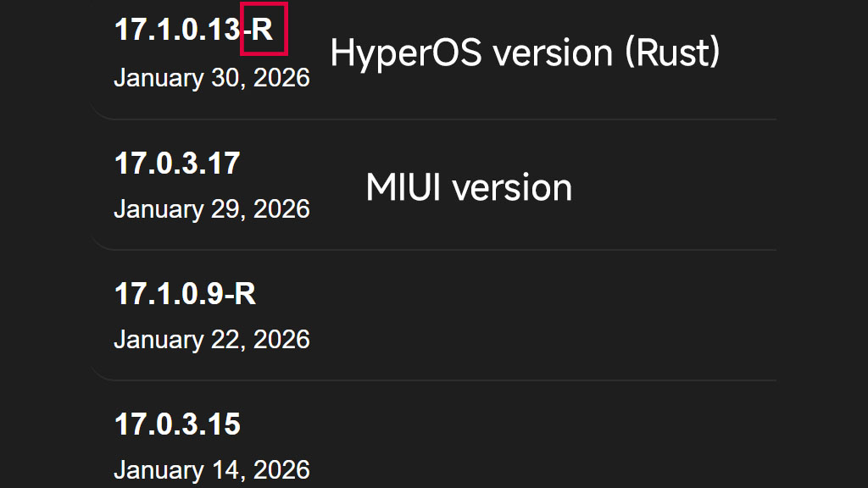Select the January 14, 2026 date
Screen dimensions: 868x488
212,469
